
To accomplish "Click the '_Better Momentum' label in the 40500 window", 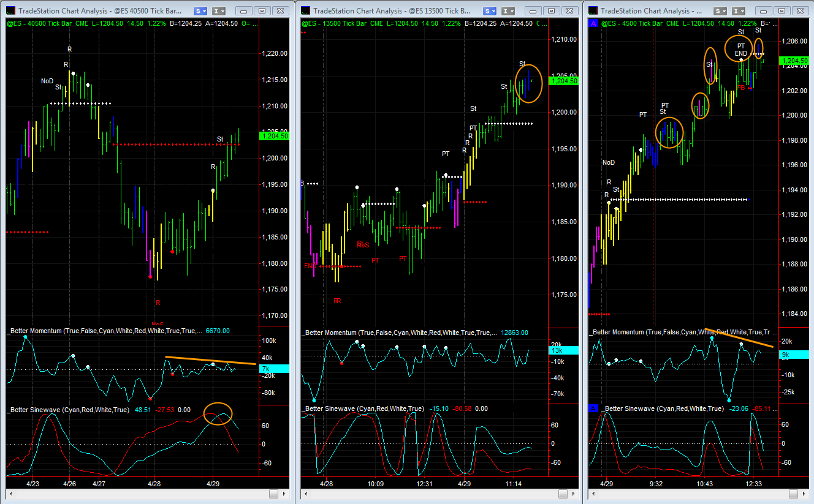I will pyautogui.click(x=34, y=331).
